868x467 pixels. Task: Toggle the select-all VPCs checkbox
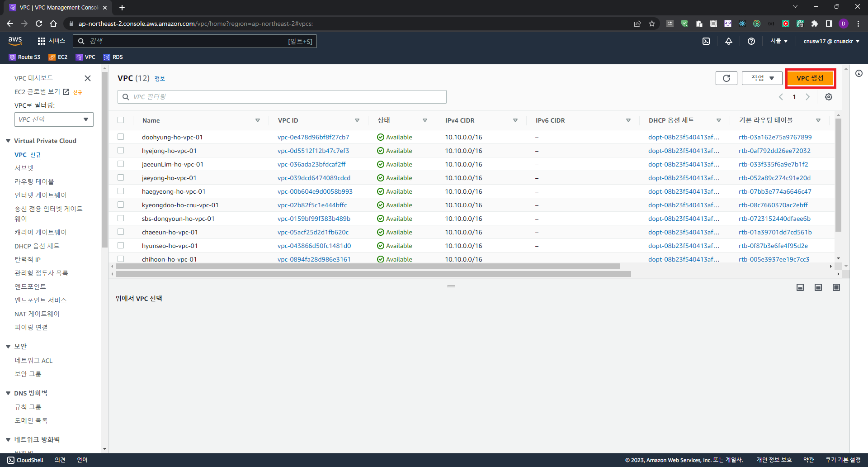(x=121, y=120)
